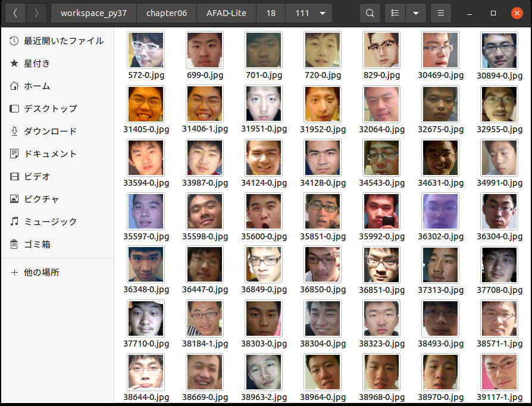
Task: Click file name 33594-0.jpg
Action: coord(146,183)
